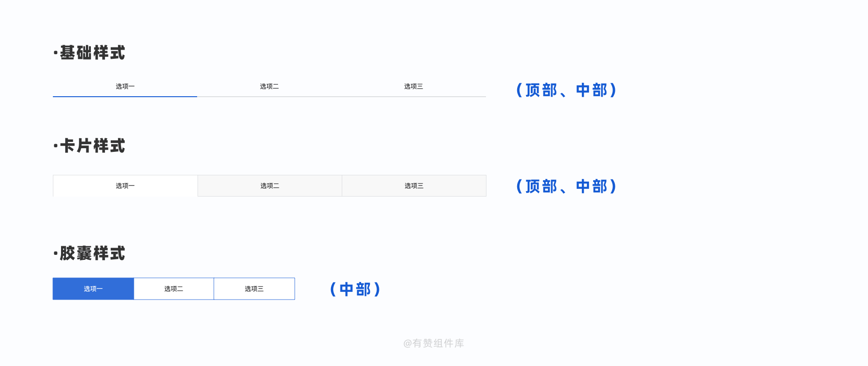
Task: Click the blue (中部) label beside capsule tabs
Action: [x=355, y=289]
